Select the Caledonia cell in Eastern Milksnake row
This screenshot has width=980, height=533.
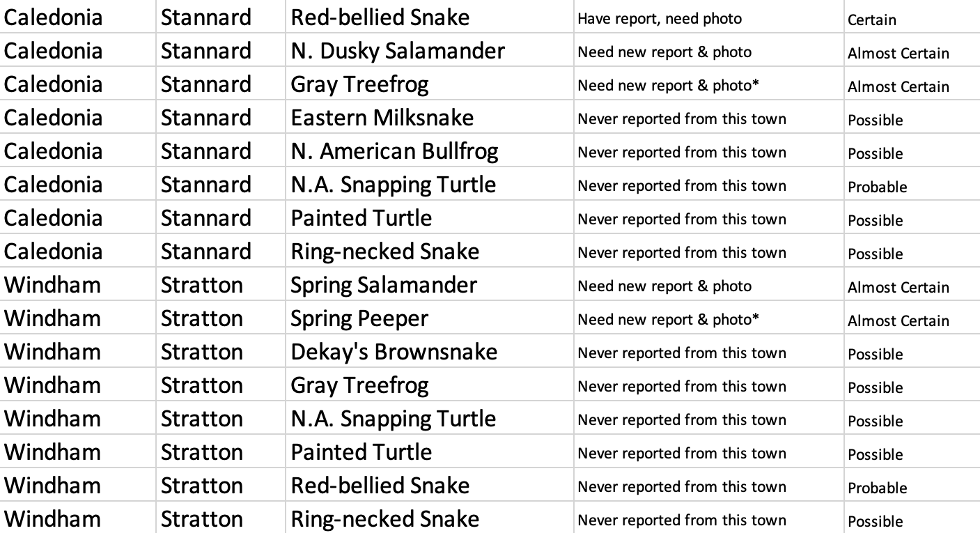click(x=53, y=118)
